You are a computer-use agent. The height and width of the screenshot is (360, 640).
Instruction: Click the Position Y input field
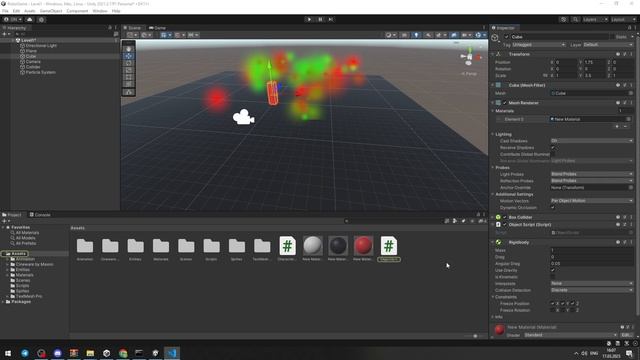594,62
